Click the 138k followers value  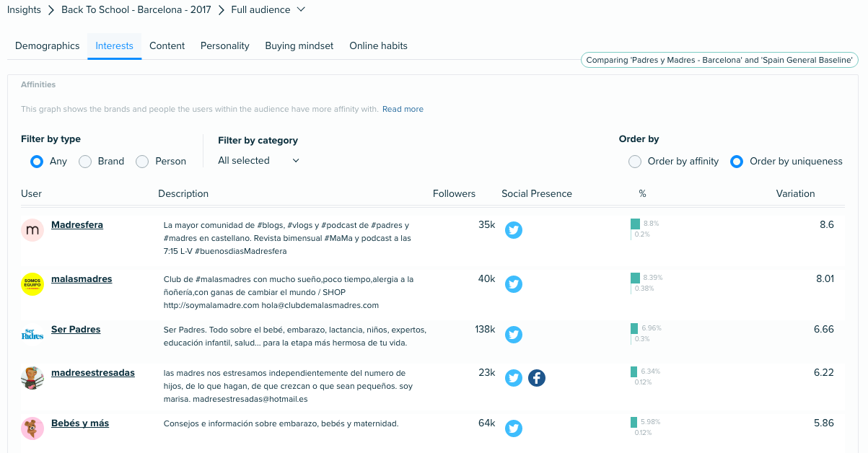484,330
